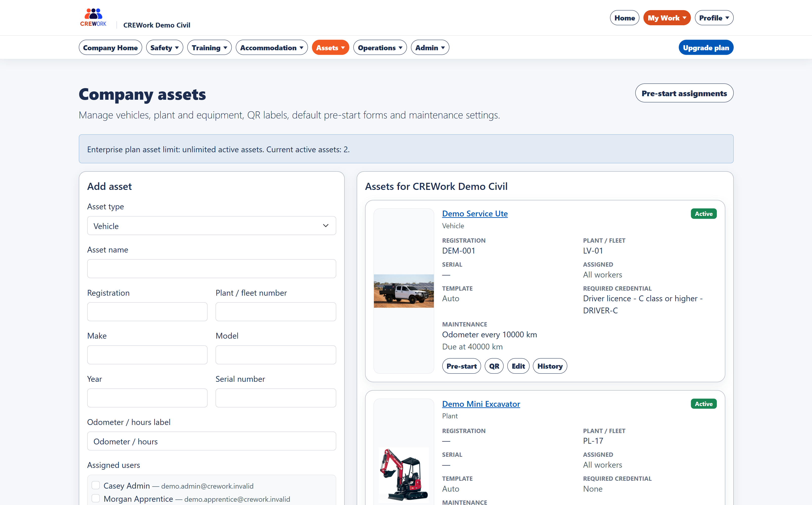The width and height of the screenshot is (812, 505).
Task: Focus the Asset name field
Action: [x=211, y=269]
